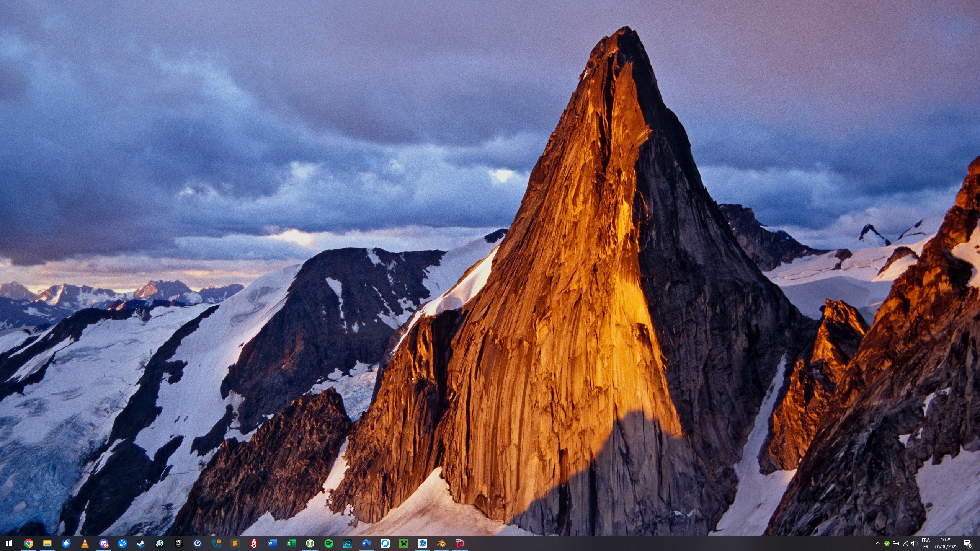Viewport: 980px width, 551px height.
Task: Open the Windows Start menu
Action: point(9,543)
